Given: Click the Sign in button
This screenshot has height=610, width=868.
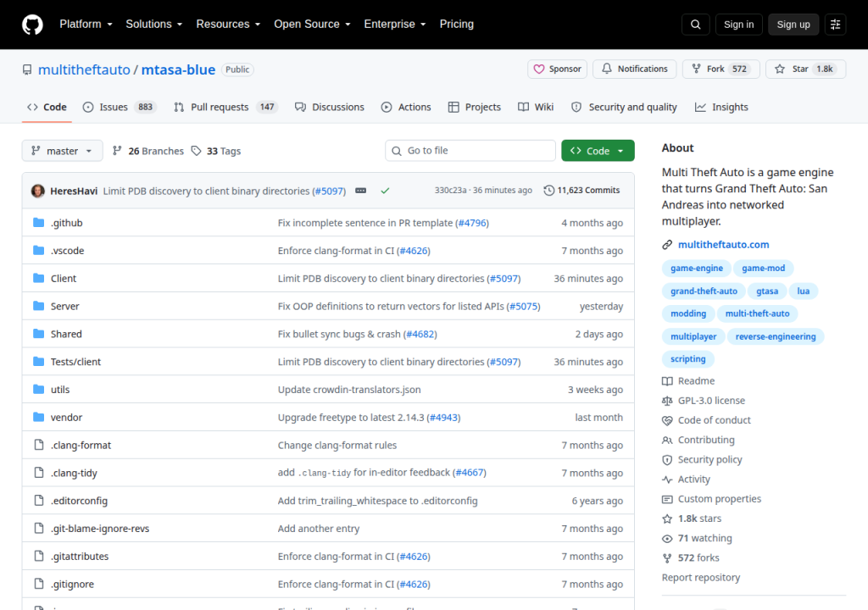Looking at the screenshot, I should 738,25.
